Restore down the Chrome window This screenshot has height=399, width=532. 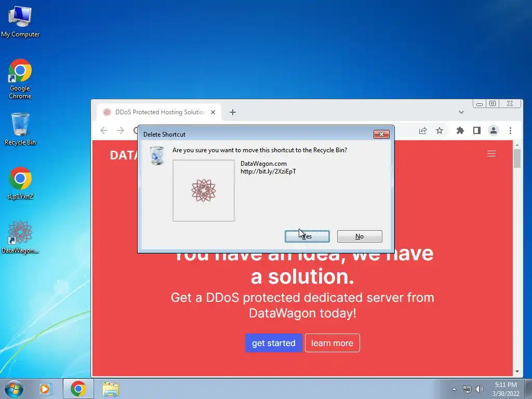coord(493,104)
